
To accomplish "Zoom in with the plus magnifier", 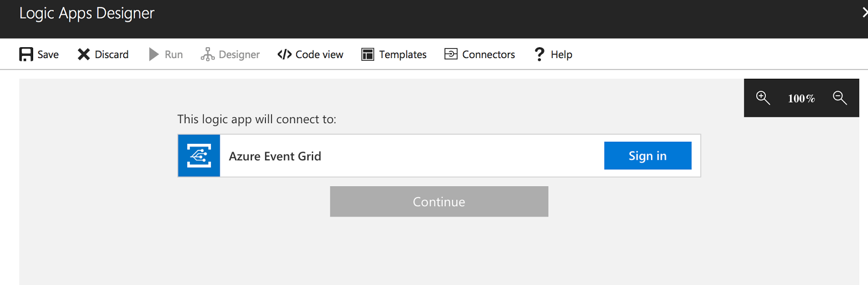I will pyautogui.click(x=763, y=98).
